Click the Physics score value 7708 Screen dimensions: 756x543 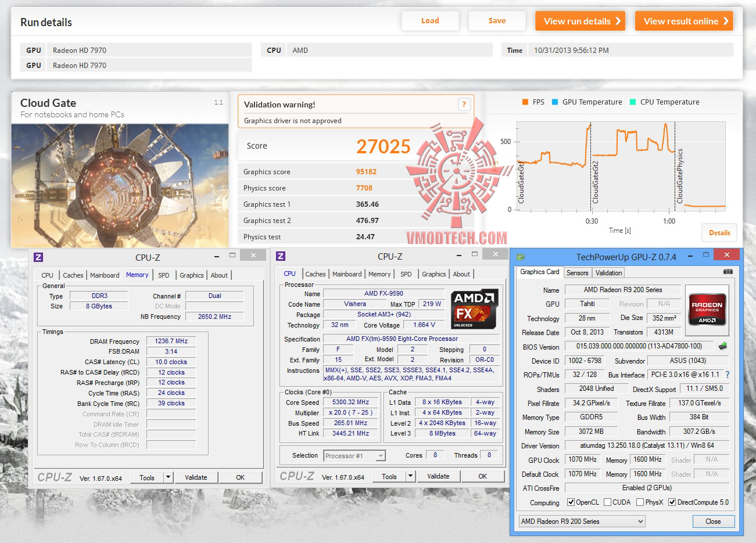click(x=364, y=188)
